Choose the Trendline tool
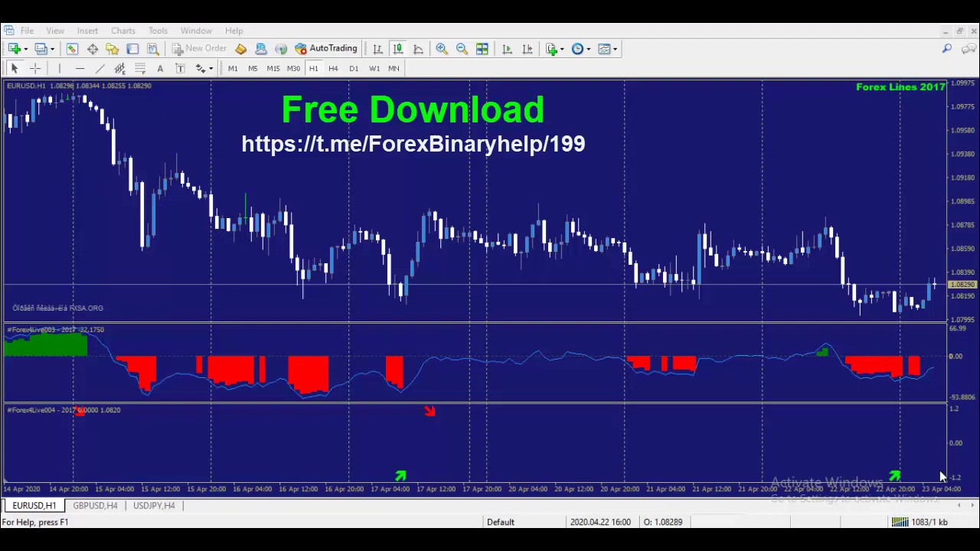980x551 pixels. pyautogui.click(x=100, y=69)
